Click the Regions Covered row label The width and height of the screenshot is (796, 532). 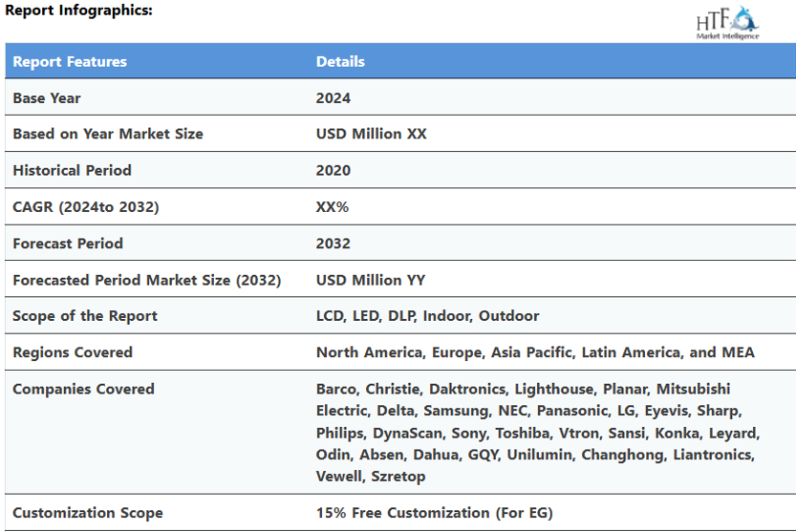[x=73, y=352]
